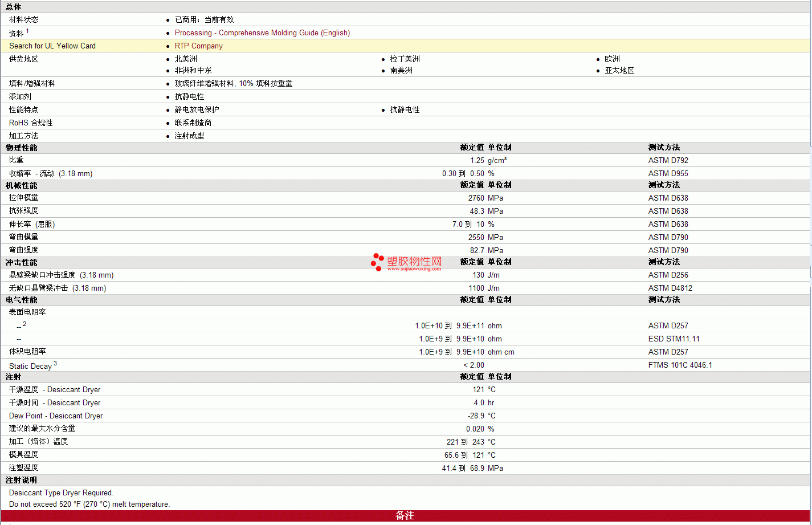Click the 注塑温度 value '41.4 到 68.9'

[x=463, y=469]
